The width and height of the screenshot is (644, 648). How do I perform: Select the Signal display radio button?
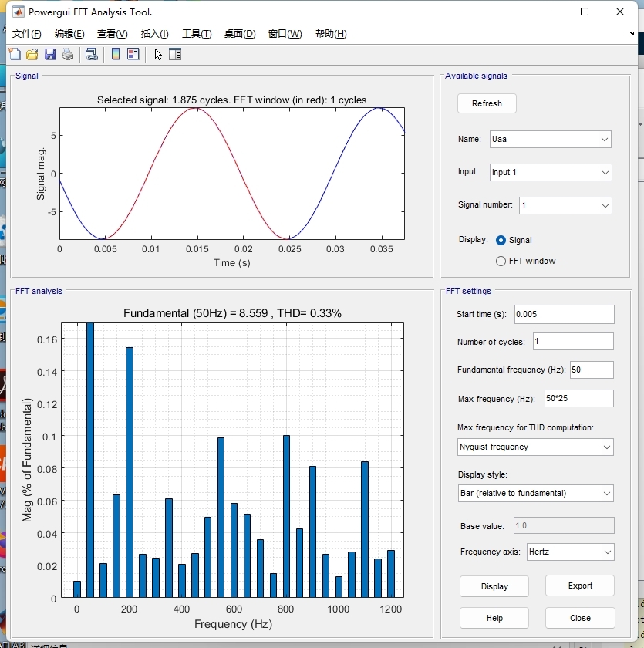[501, 240]
